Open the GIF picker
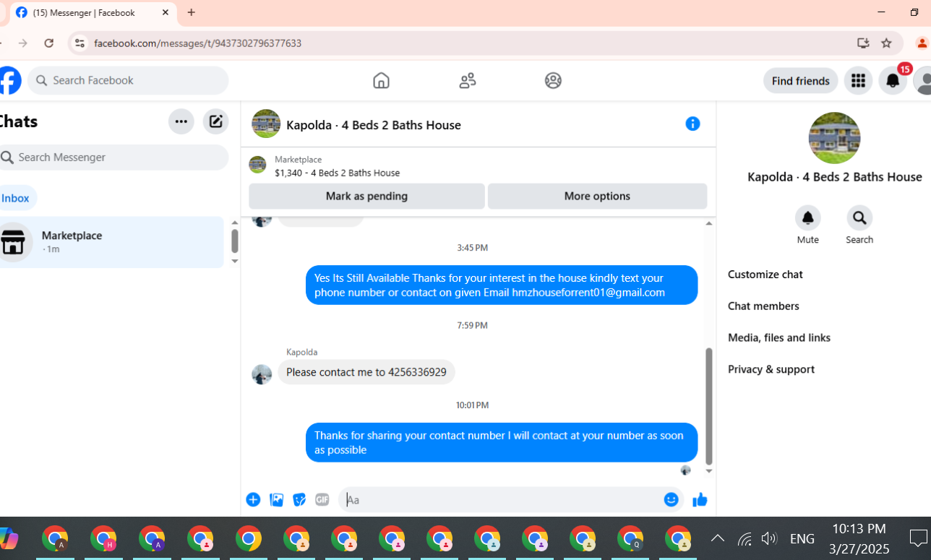 [322, 499]
